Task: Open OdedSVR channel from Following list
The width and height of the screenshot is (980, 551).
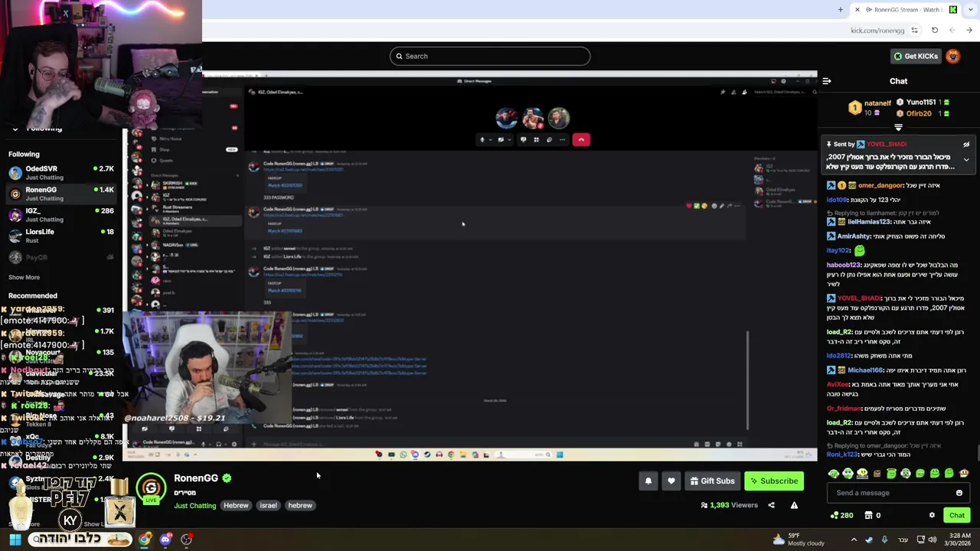Action: point(61,172)
